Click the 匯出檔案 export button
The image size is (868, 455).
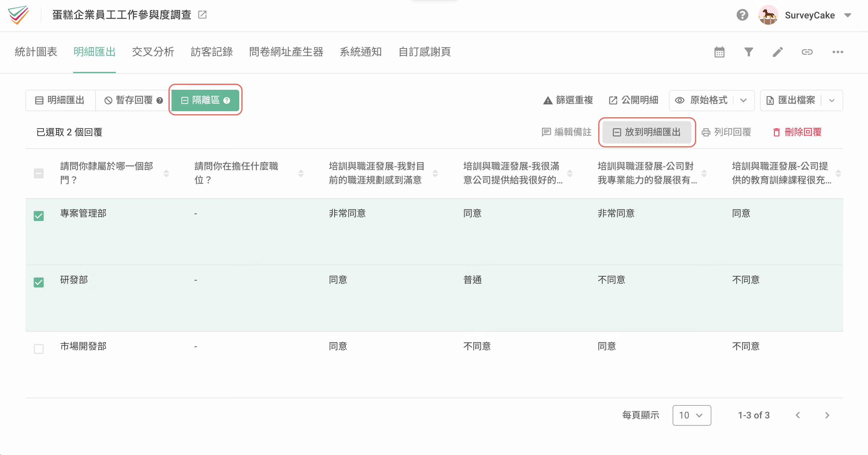coord(791,100)
